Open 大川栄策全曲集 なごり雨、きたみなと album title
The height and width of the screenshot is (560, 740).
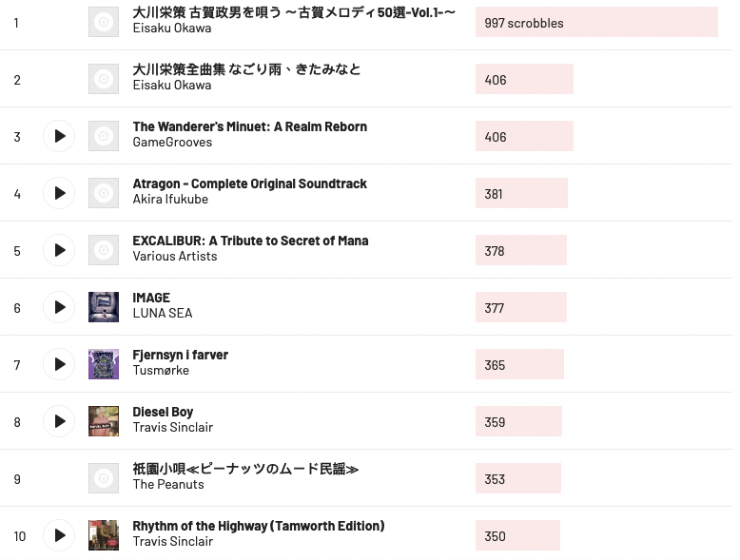246,69
